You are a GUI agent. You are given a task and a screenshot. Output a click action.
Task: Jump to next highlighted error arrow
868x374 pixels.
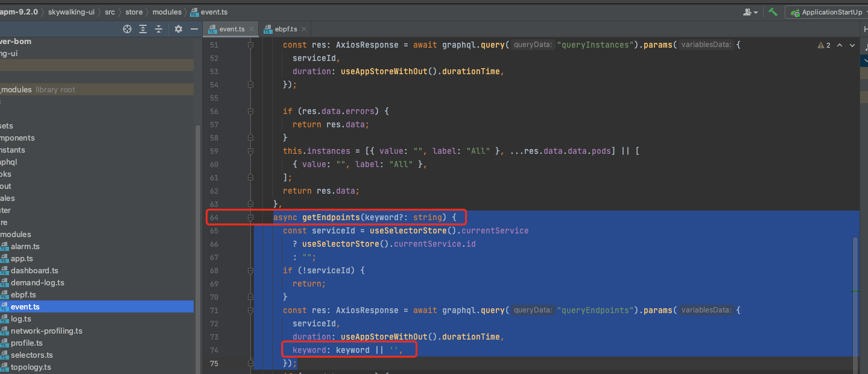[852, 45]
